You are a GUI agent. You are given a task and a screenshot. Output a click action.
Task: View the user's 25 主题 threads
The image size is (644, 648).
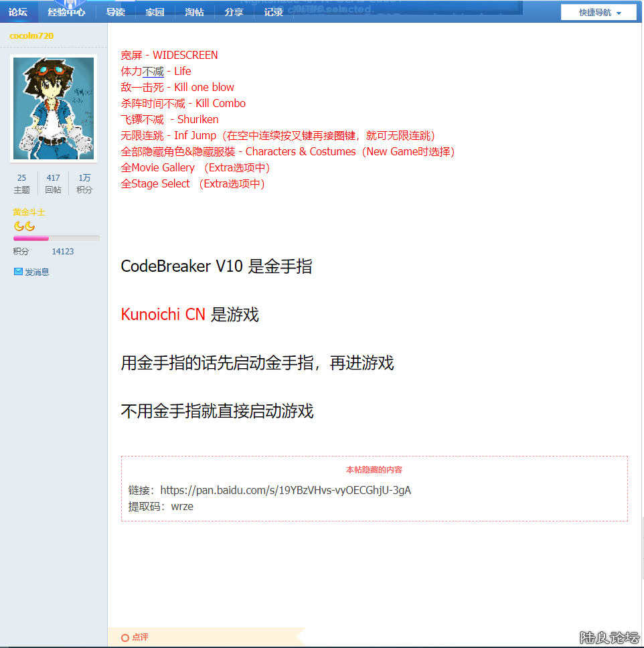click(22, 183)
